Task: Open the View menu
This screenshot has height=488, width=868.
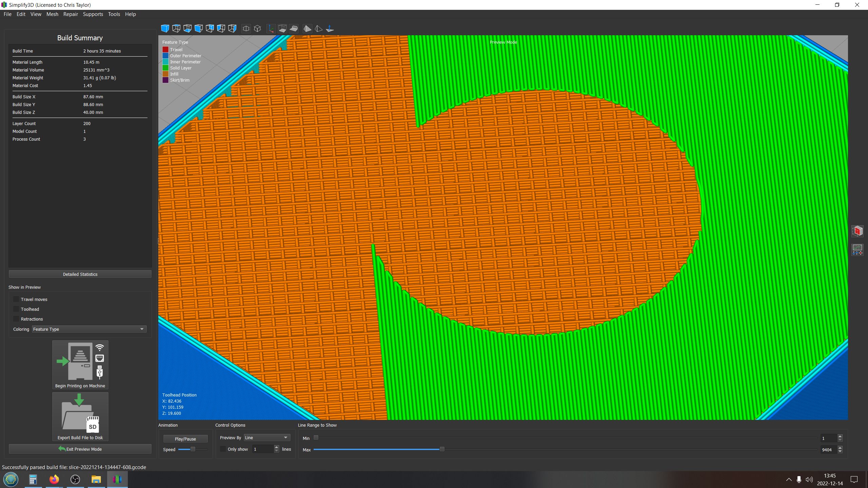Action: point(36,14)
